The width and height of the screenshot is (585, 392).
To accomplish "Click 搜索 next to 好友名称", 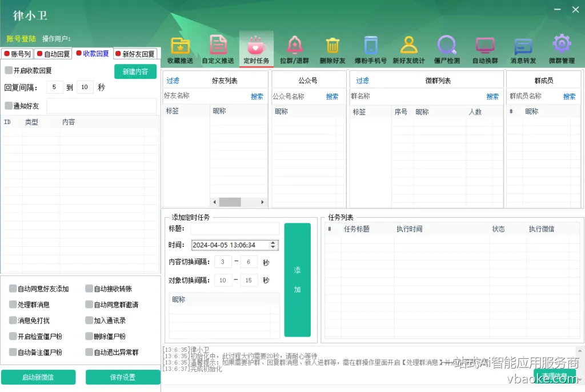I will coord(257,97).
